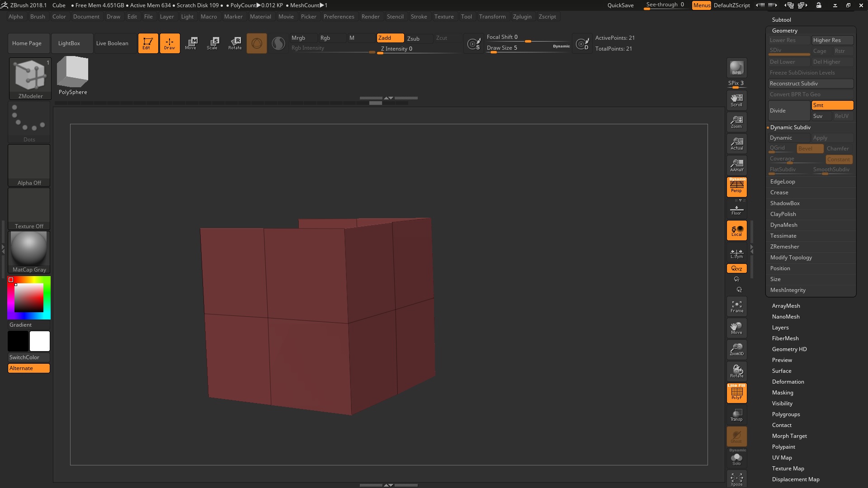Select the Scale tool
Image resolution: width=868 pixels, height=488 pixels.
click(212, 43)
